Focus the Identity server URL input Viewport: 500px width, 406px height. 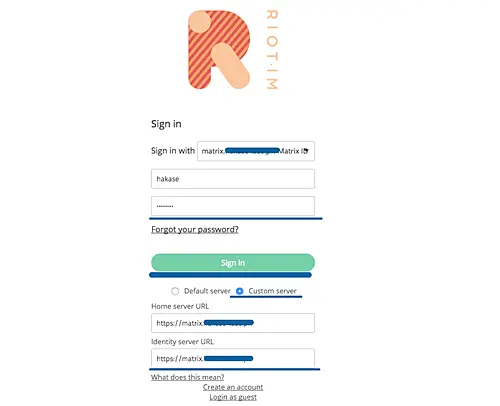233,358
